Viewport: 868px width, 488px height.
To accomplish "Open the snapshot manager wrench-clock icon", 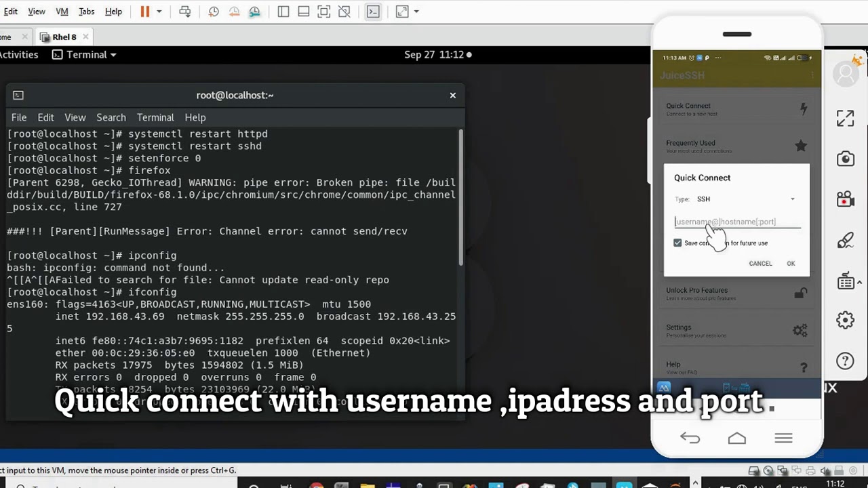I will [254, 12].
